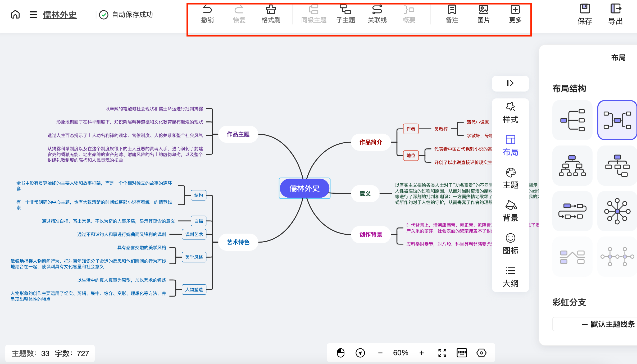Select the 清代小说家 node
Image resolution: width=637 pixels, height=364 pixels.
click(478, 122)
